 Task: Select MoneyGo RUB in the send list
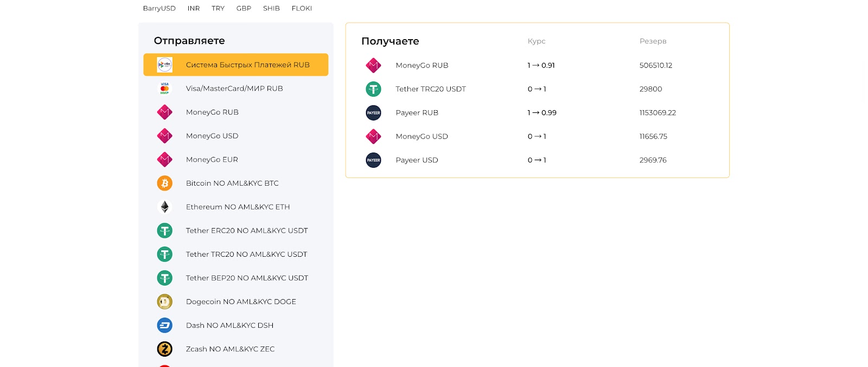(236, 112)
